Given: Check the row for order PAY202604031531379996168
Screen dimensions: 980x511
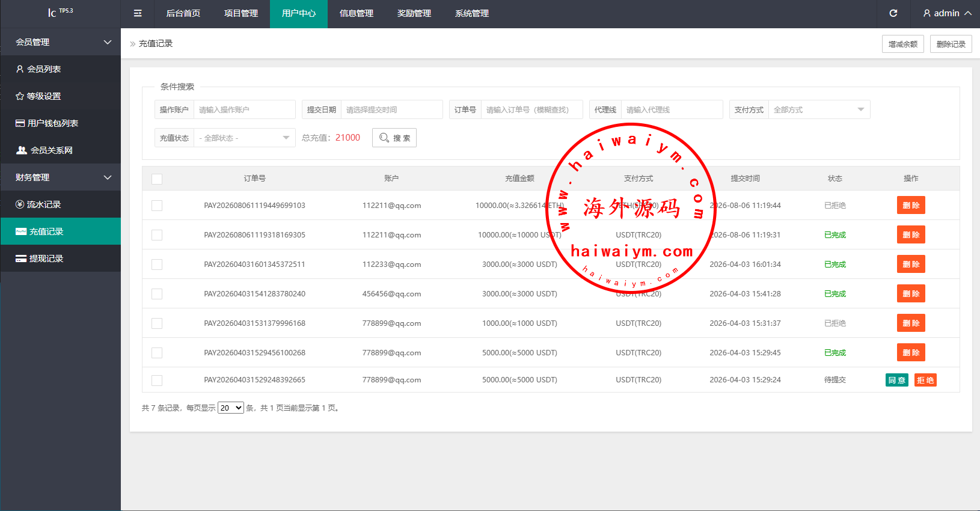Looking at the screenshot, I should coord(157,323).
